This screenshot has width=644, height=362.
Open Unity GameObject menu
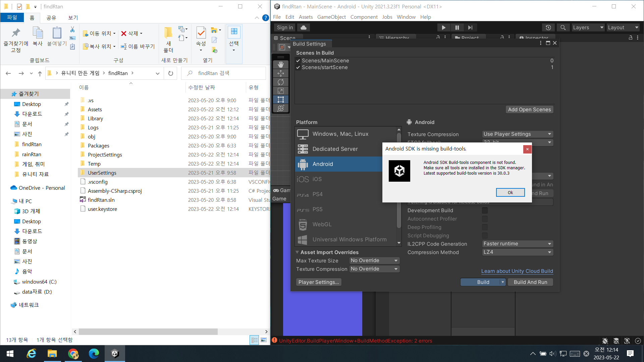[x=331, y=17]
